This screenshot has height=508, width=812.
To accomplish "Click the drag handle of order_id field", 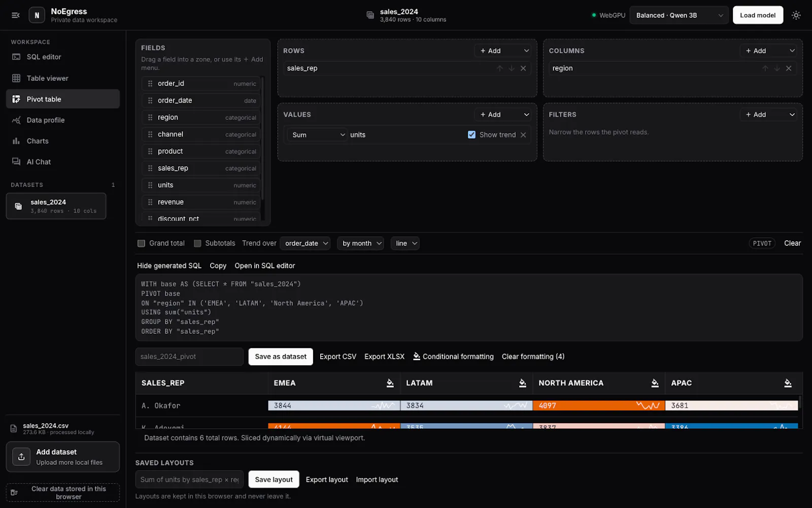I will (x=150, y=83).
